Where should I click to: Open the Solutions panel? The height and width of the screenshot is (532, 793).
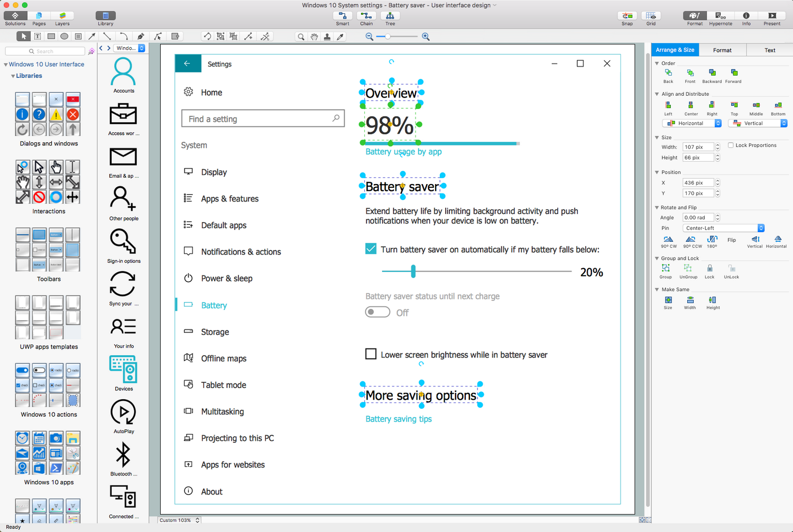click(15, 19)
